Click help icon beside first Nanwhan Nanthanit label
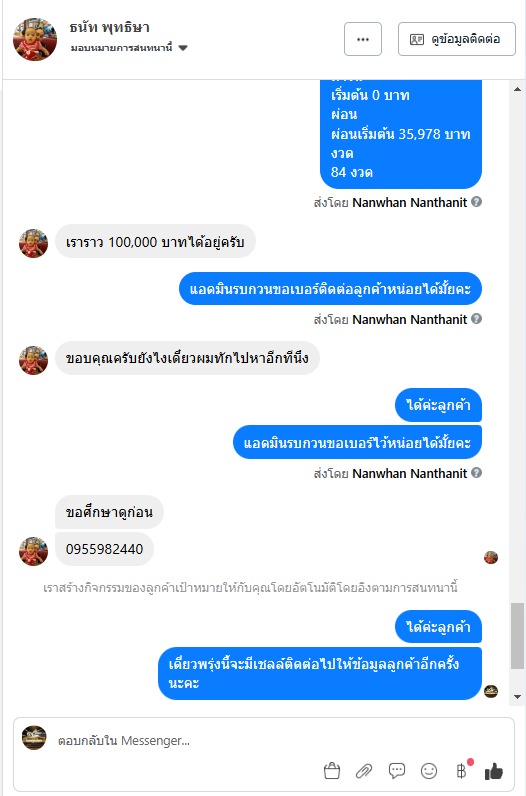Screen dimensions: 526x796 tap(476, 202)
